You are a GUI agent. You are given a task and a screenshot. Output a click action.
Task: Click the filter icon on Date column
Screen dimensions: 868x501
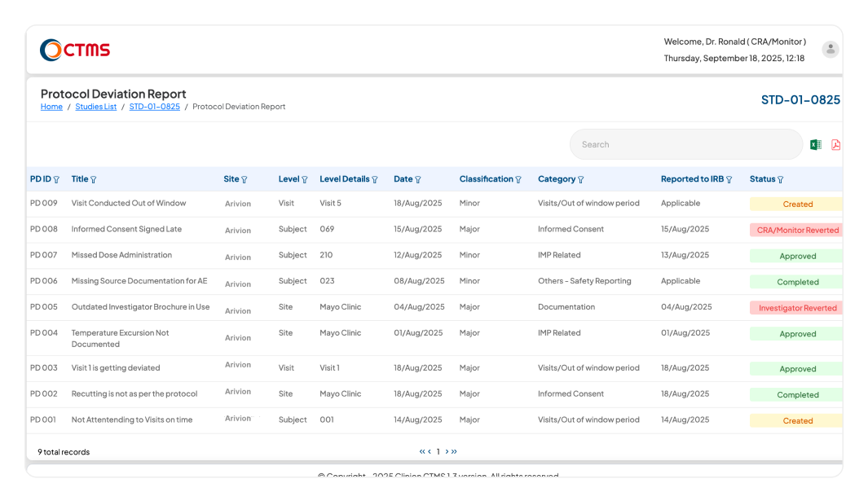(x=417, y=178)
